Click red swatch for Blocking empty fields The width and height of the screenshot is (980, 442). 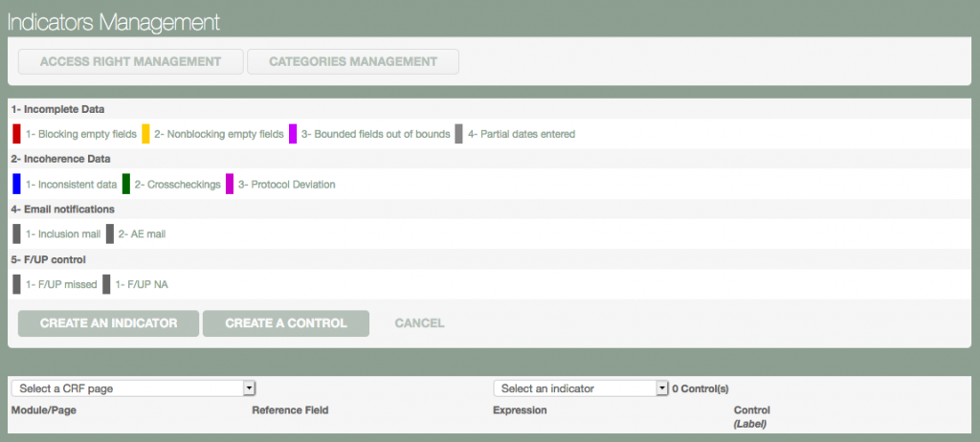[x=16, y=134]
